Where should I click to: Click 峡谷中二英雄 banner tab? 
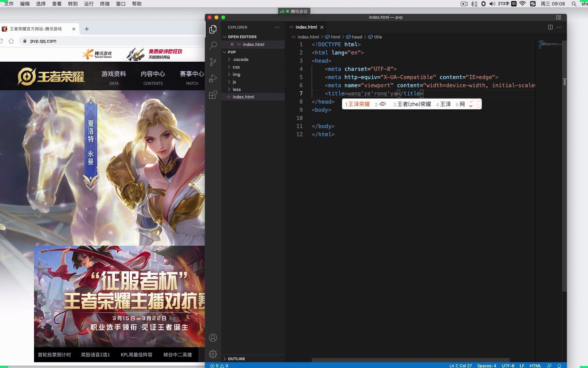click(178, 355)
